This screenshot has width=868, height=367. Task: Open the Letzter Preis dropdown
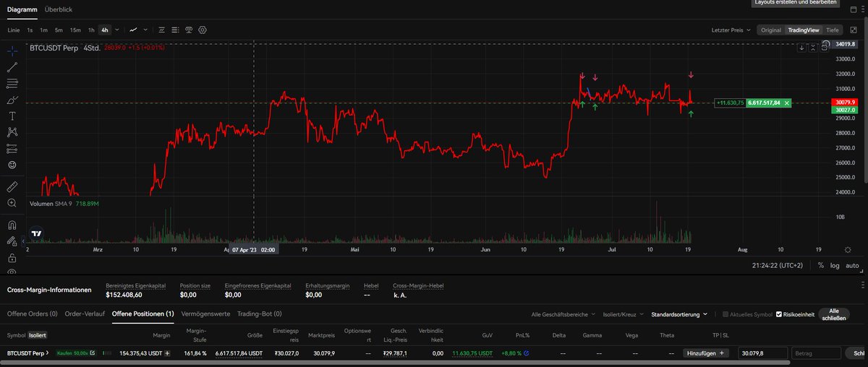[731, 30]
